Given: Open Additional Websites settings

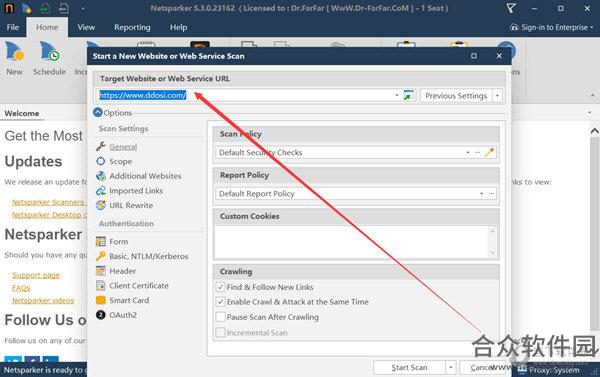Looking at the screenshot, I should [x=145, y=176].
